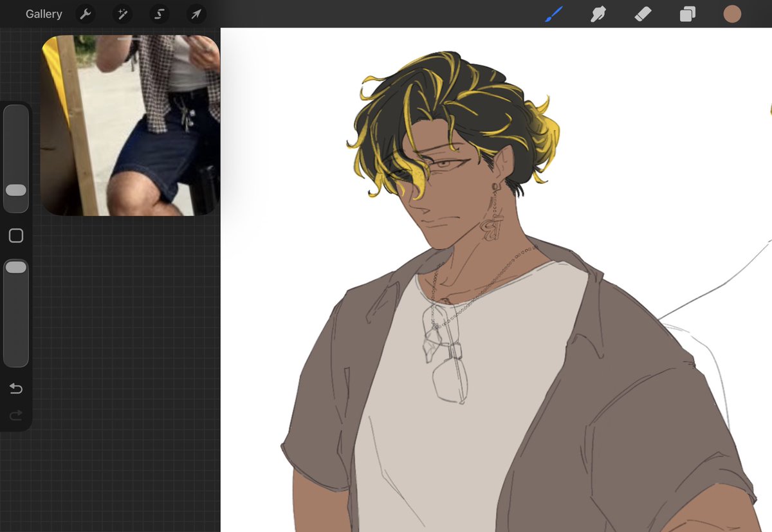Open the Adjustments magic wand menu

[x=122, y=14]
